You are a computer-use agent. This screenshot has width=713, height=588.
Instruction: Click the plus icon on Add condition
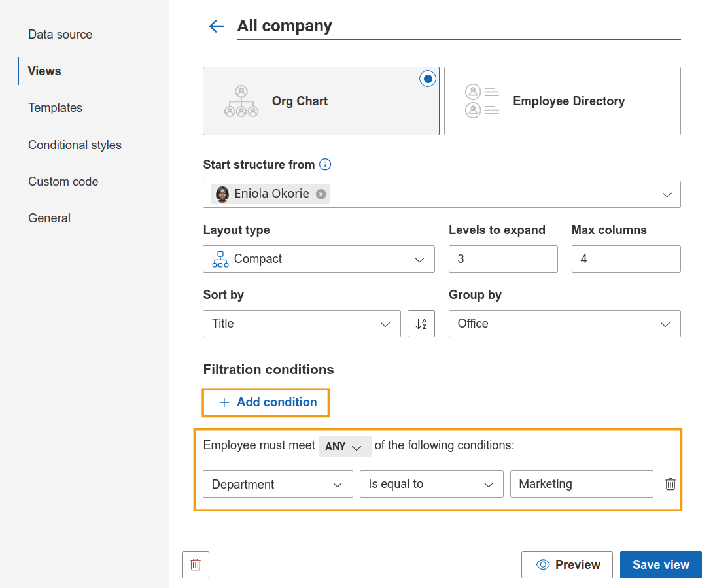click(224, 402)
